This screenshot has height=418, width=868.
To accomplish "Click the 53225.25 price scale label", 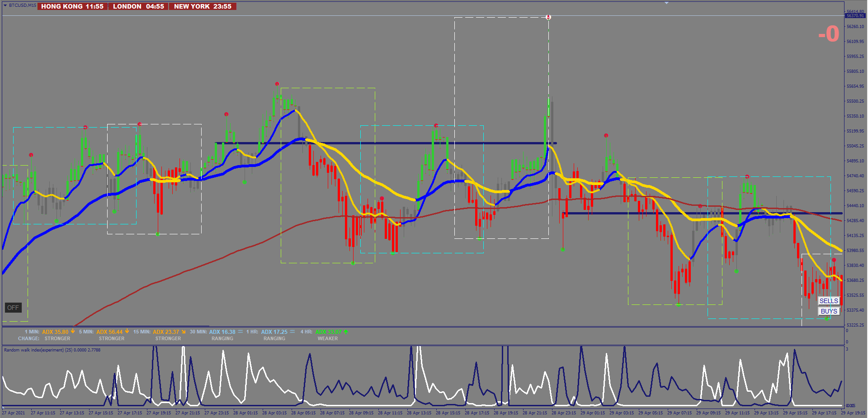I will click(855, 325).
